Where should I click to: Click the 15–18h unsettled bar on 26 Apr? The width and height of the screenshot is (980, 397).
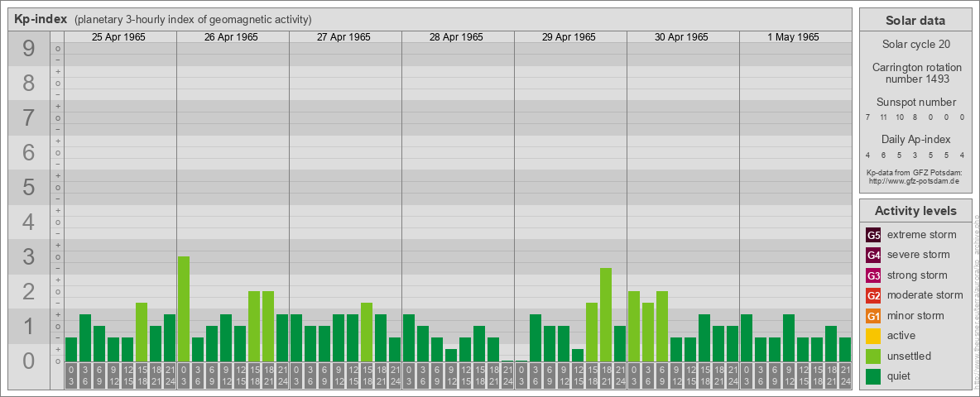pyautogui.click(x=254, y=327)
